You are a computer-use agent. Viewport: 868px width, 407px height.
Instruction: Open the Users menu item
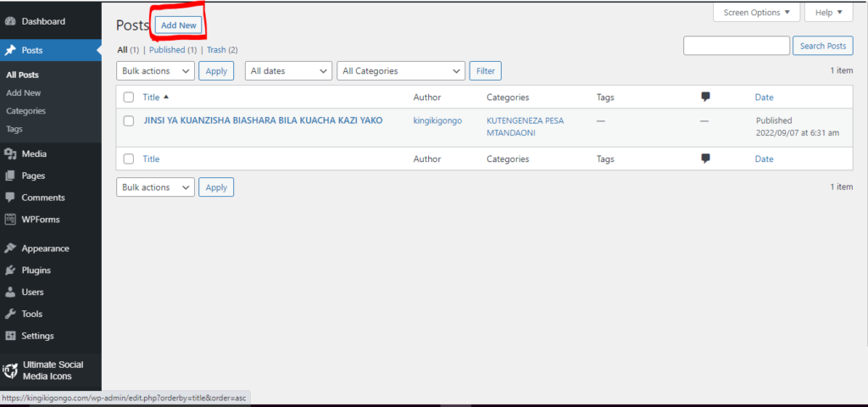click(x=51, y=292)
